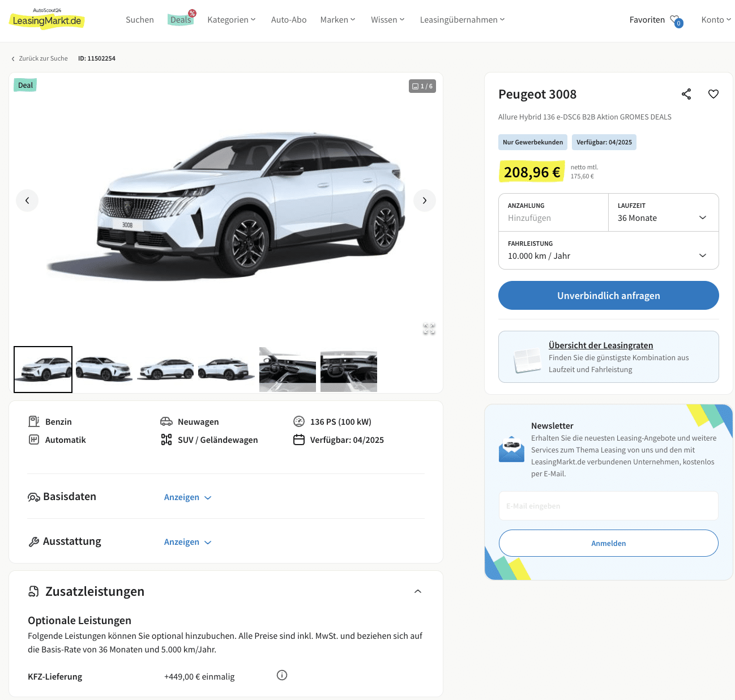Click the Anzahlung Hinzufügen field

click(x=554, y=212)
